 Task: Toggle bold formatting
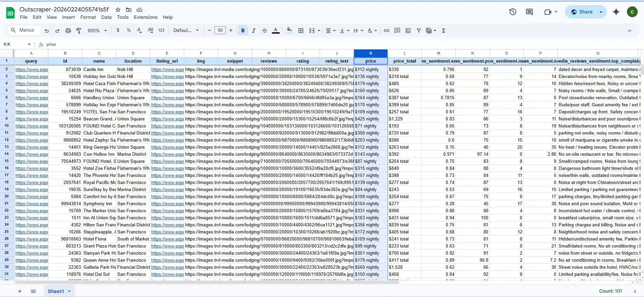click(x=243, y=31)
